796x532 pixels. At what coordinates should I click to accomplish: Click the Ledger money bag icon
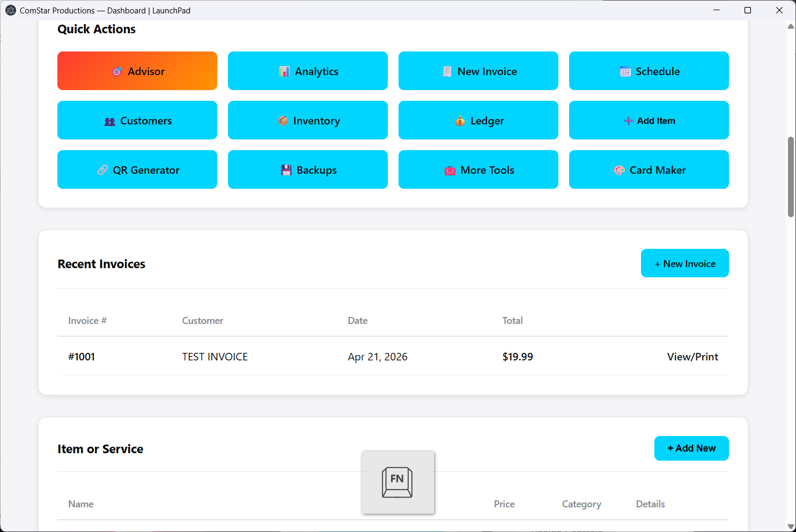[x=460, y=121]
